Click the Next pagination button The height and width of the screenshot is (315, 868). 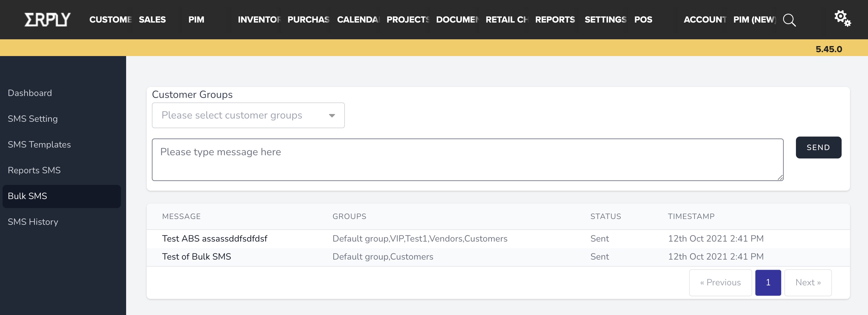click(808, 282)
